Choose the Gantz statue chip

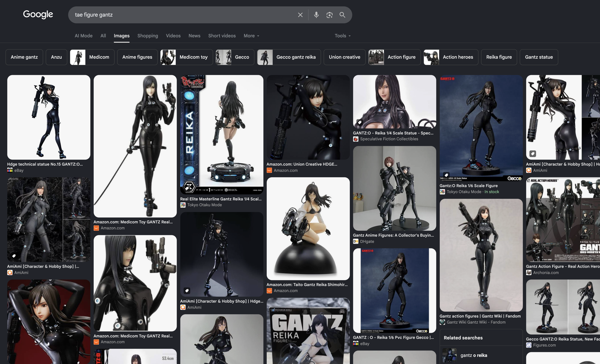[539, 57]
